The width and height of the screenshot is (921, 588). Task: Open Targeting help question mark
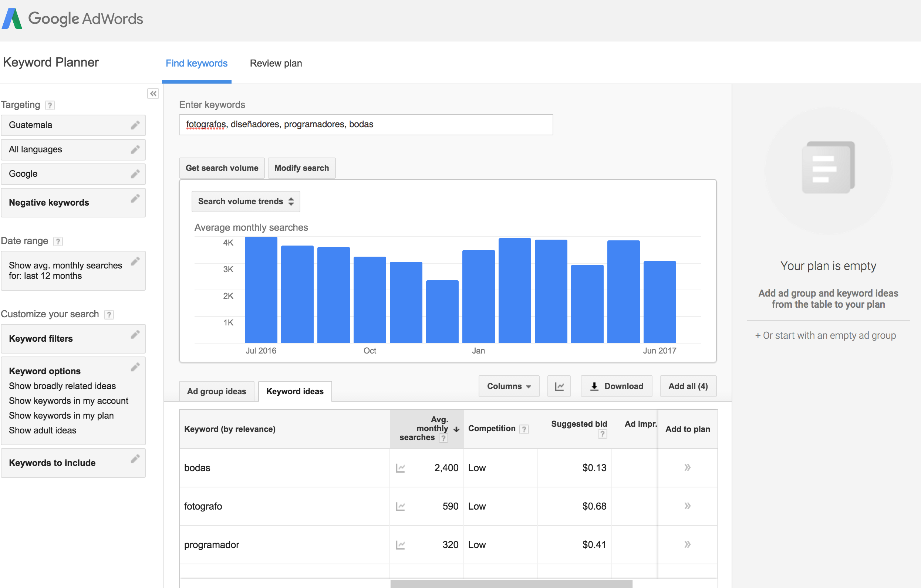[x=50, y=105]
